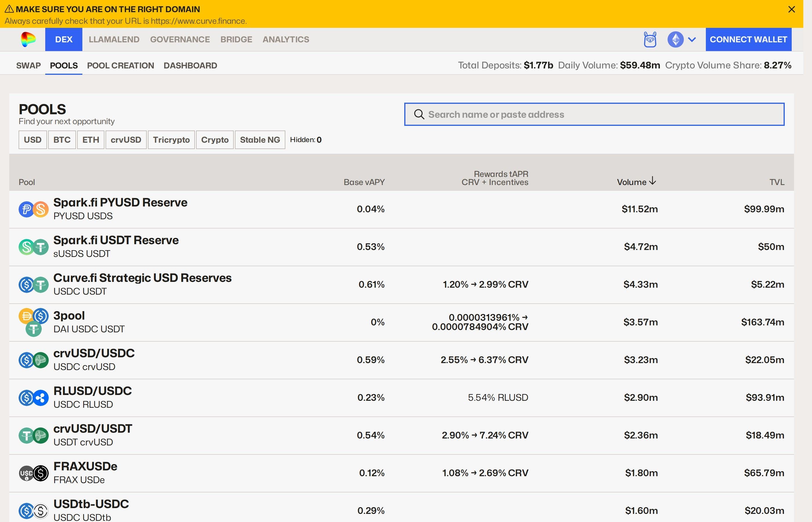Enable the Tricrypto filter
This screenshot has width=812, height=522.
tap(171, 140)
